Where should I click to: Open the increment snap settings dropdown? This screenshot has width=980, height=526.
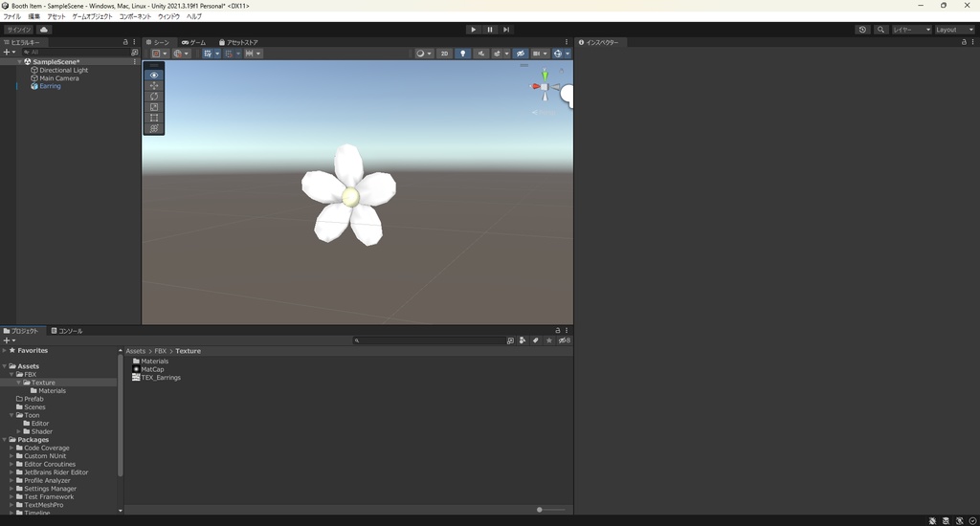pos(253,54)
